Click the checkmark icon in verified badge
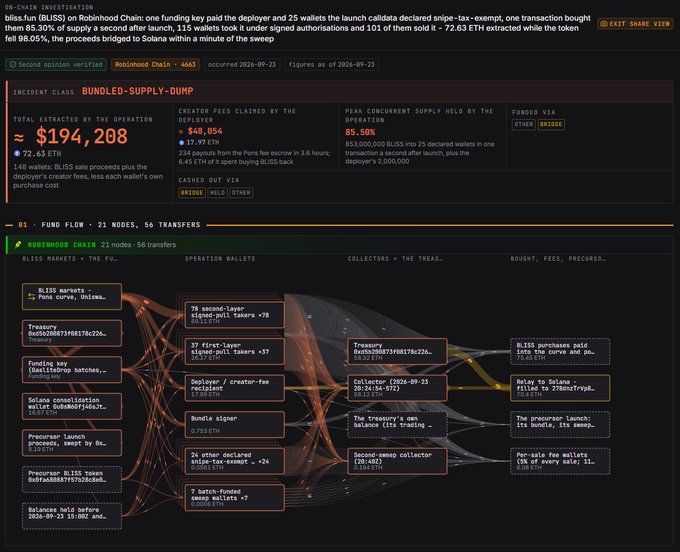 coord(13,65)
